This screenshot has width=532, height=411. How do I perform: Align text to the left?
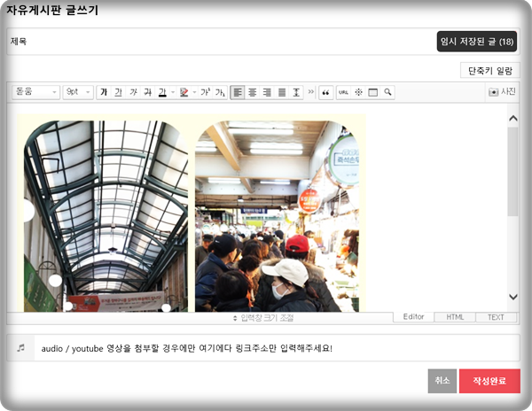tap(237, 92)
